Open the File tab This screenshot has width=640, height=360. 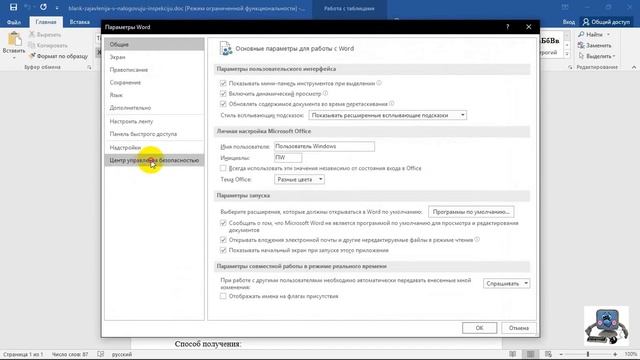(14, 22)
